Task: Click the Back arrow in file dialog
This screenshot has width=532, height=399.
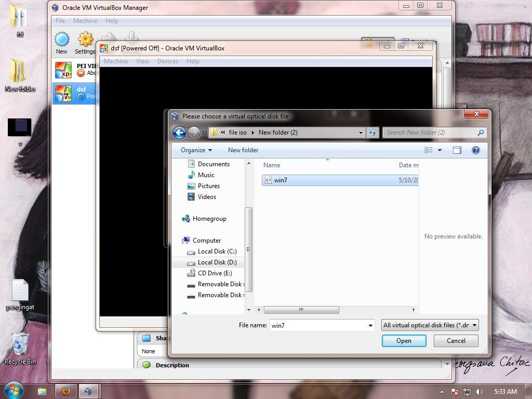Action: [179, 132]
